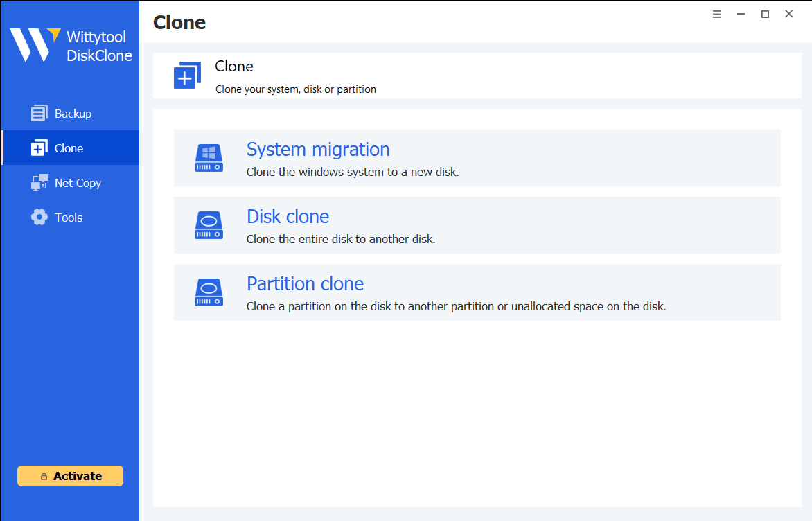The image size is (812, 521).
Task: Click the Backup icon in the sidebar
Action: coord(39,114)
